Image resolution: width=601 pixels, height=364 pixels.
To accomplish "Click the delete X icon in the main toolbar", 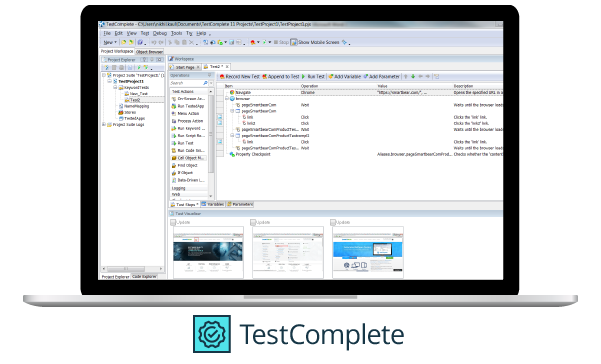I will pyautogui.click(x=191, y=42).
